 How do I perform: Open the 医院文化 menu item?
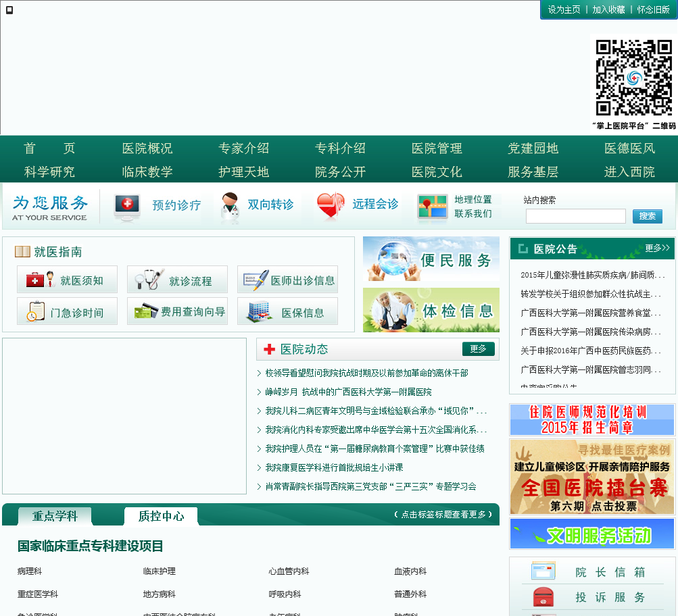click(x=437, y=172)
